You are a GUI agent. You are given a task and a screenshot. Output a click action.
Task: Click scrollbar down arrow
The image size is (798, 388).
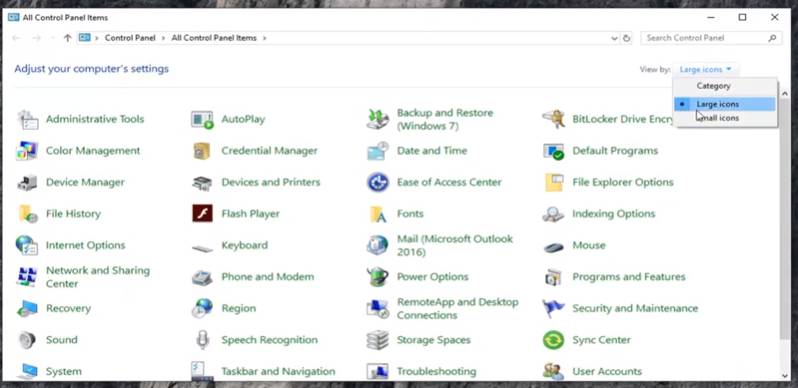pos(784,376)
